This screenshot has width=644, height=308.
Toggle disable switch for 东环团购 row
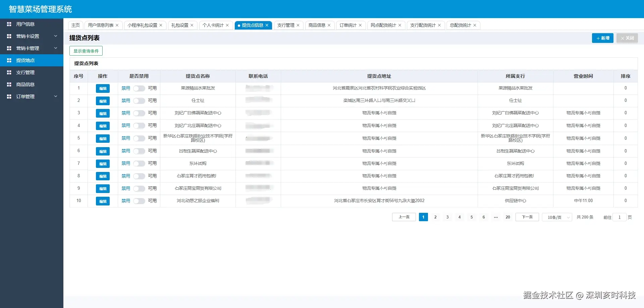pyautogui.click(x=139, y=164)
